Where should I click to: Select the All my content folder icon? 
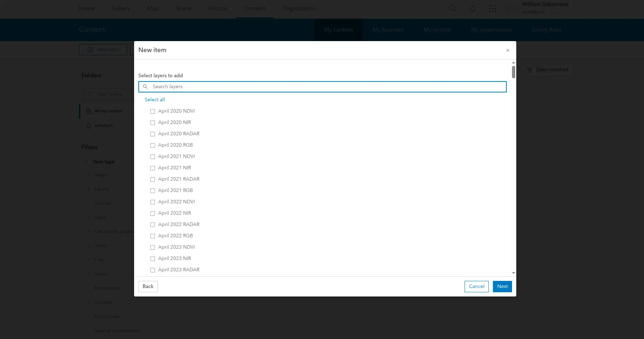coord(88,111)
